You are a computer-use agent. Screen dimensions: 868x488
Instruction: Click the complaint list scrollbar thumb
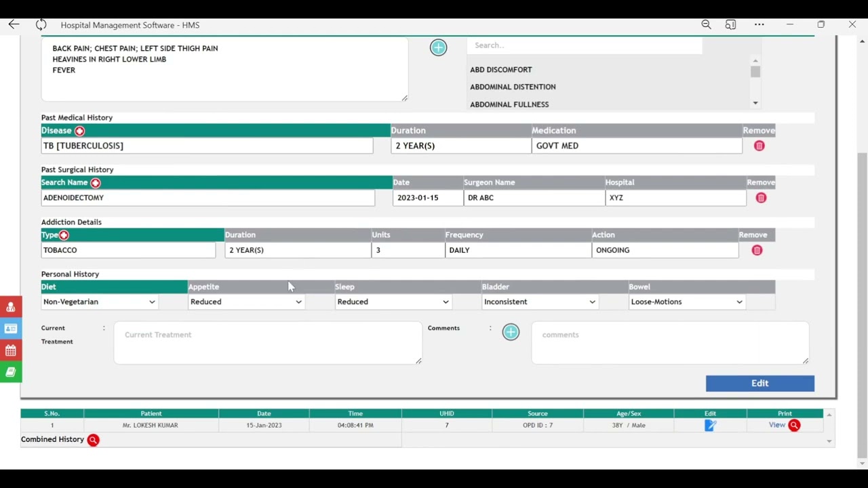755,72
